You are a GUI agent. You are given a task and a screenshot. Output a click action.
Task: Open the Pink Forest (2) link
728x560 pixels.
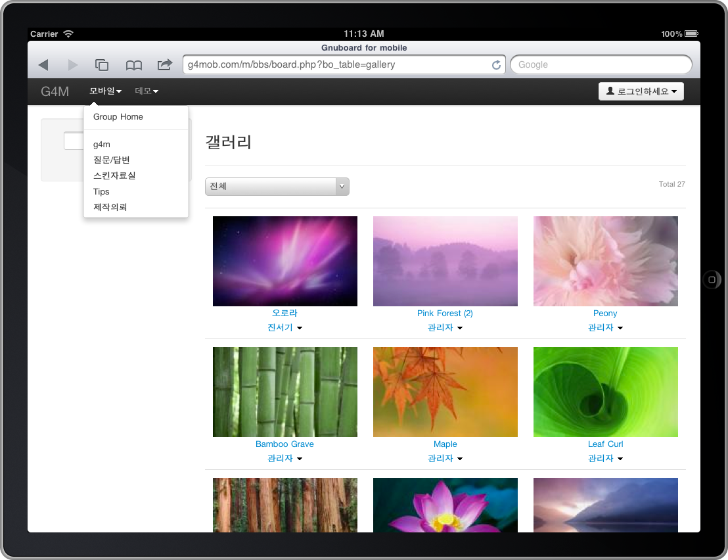coord(445,314)
